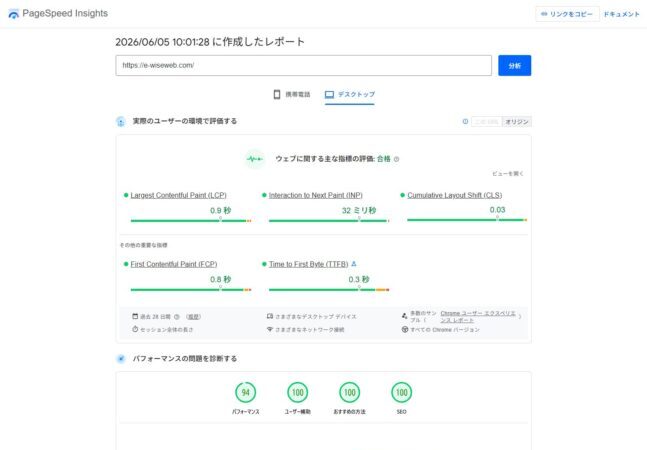Select the オリジン toggle option
The height and width of the screenshot is (450, 647).
[517, 122]
